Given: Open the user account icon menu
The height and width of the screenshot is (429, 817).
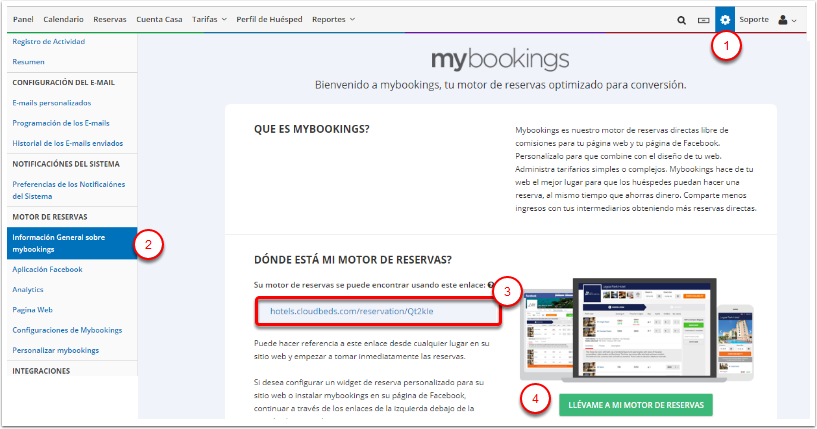Looking at the screenshot, I should (787, 20).
